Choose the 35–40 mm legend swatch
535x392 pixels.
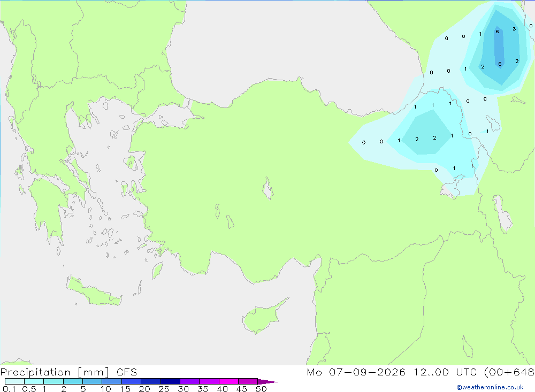pos(209,381)
